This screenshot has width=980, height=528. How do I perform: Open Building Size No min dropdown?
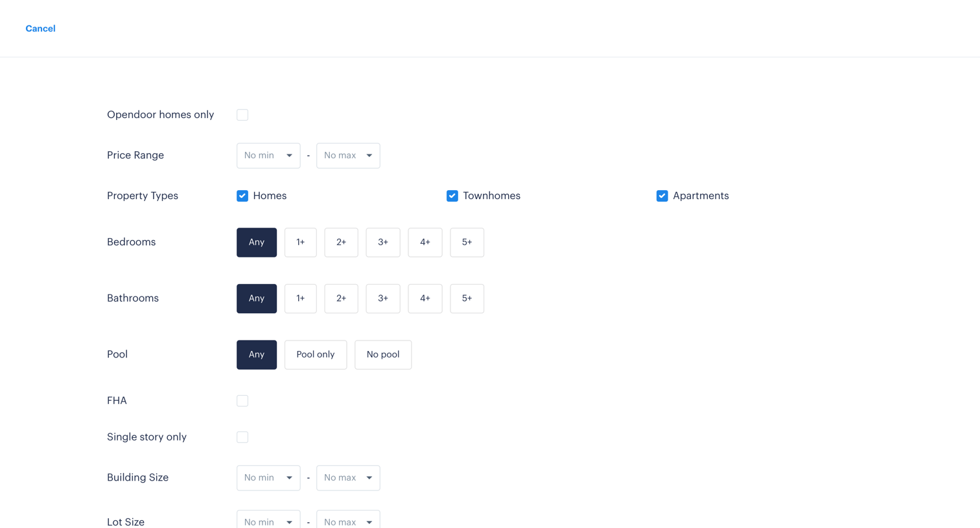(268, 478)
